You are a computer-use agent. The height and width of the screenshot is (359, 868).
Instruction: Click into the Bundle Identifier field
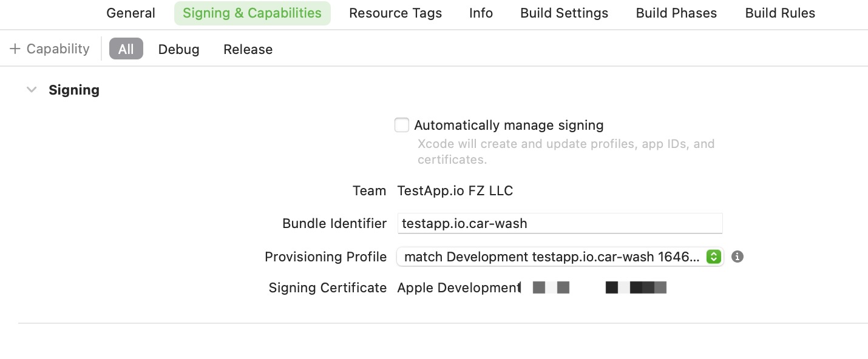point(558,223)
